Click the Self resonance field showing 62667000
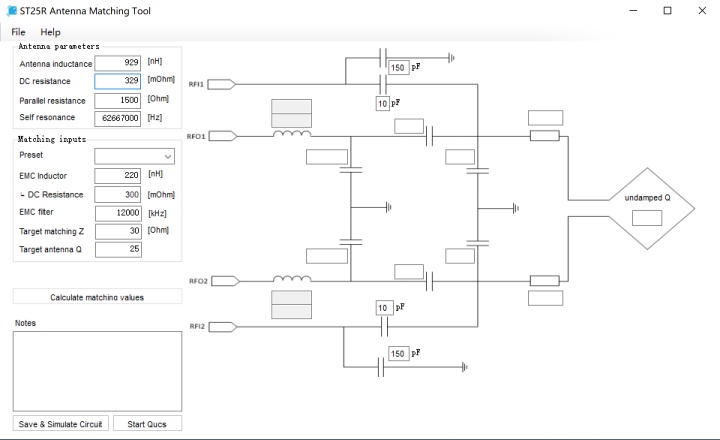Image resolution: width=720 pixels, height=440 pixels. pyautogui.click(x=118, y=118)
